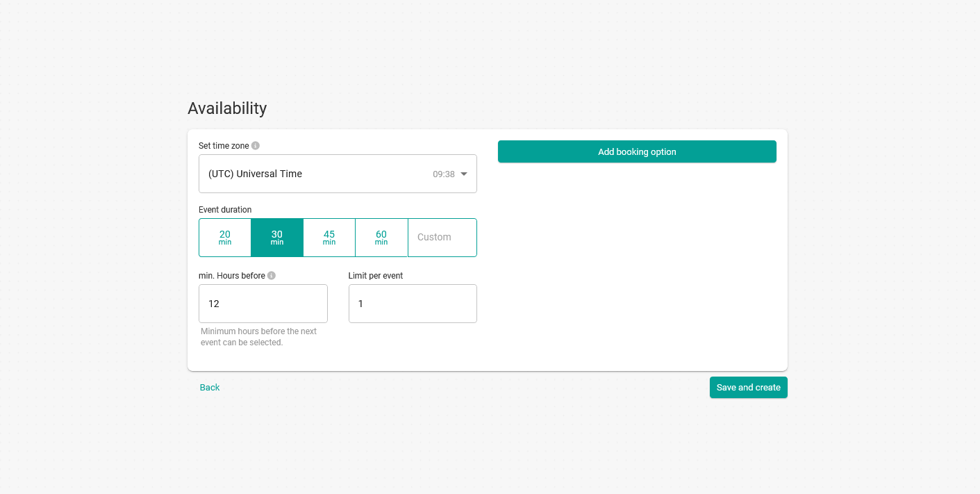Click the Event duration label
The image size is (980, 494).
(225, 210)
